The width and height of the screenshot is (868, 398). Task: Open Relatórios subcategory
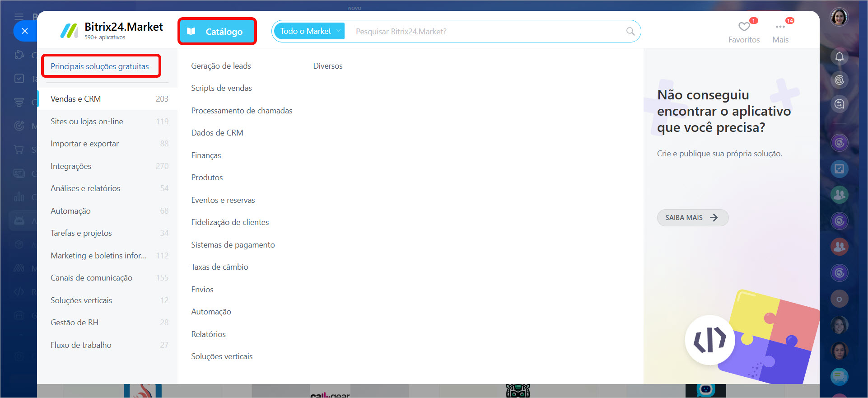[208, 334]
